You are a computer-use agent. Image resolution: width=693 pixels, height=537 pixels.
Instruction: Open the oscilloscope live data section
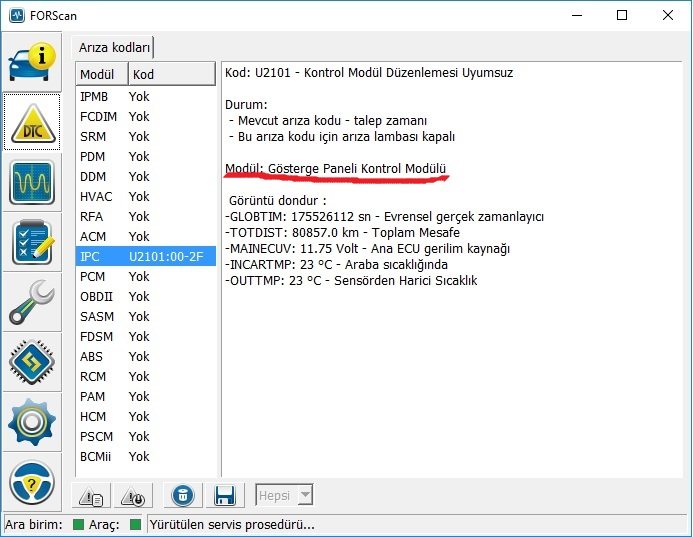(32, 182)
